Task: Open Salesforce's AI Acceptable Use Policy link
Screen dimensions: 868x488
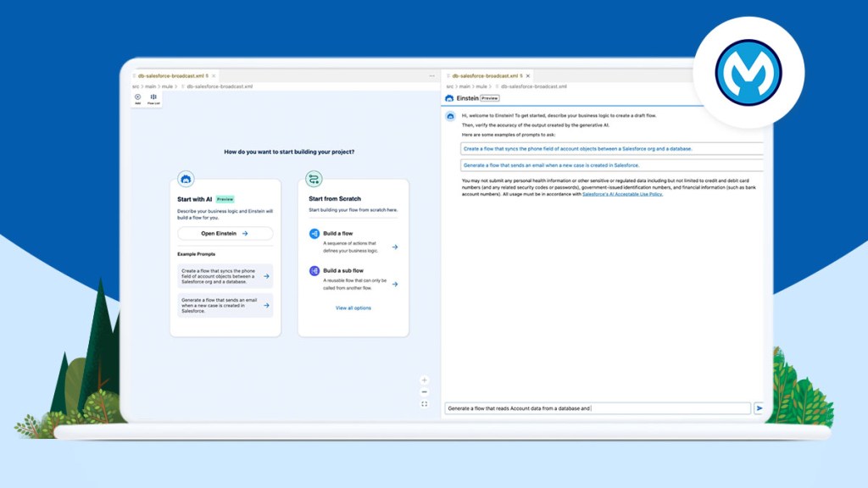Action: pyautogui.click(x=622, y=195)
